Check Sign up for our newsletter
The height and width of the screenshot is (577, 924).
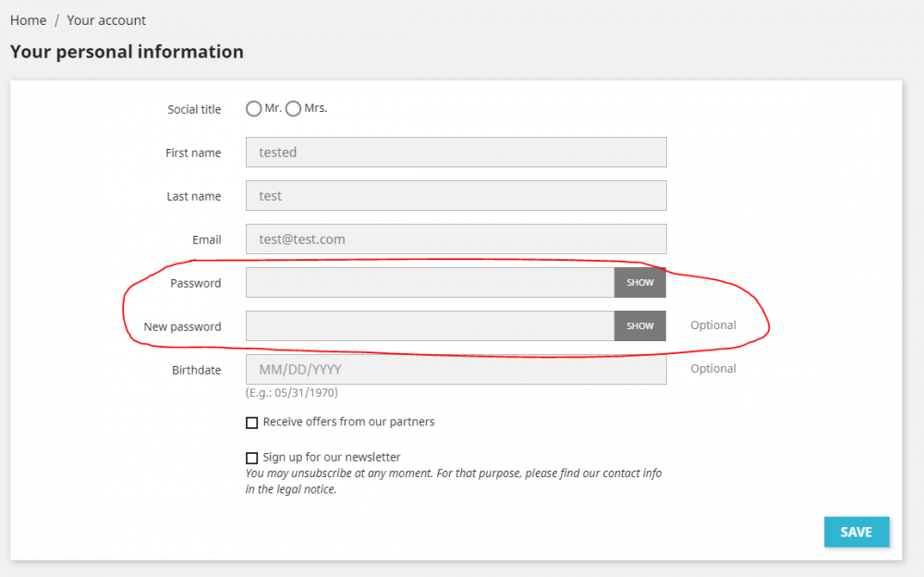pyautogui.click(x=252, y=458)
